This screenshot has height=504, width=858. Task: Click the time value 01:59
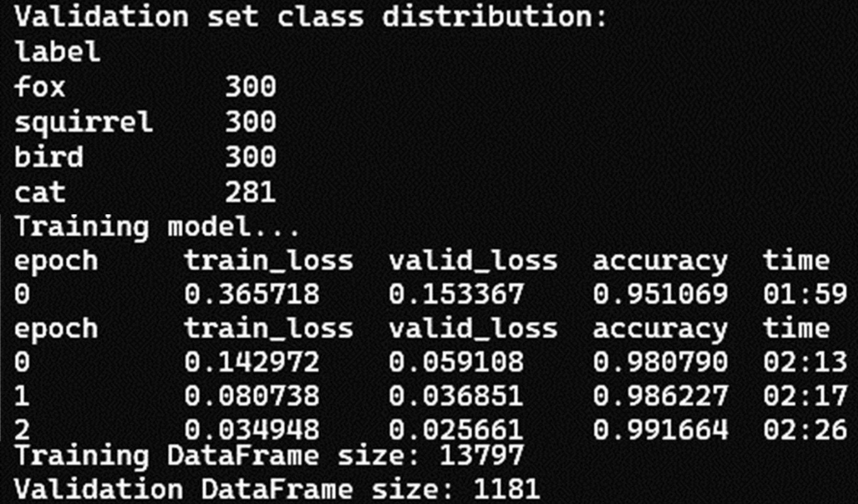805,294
